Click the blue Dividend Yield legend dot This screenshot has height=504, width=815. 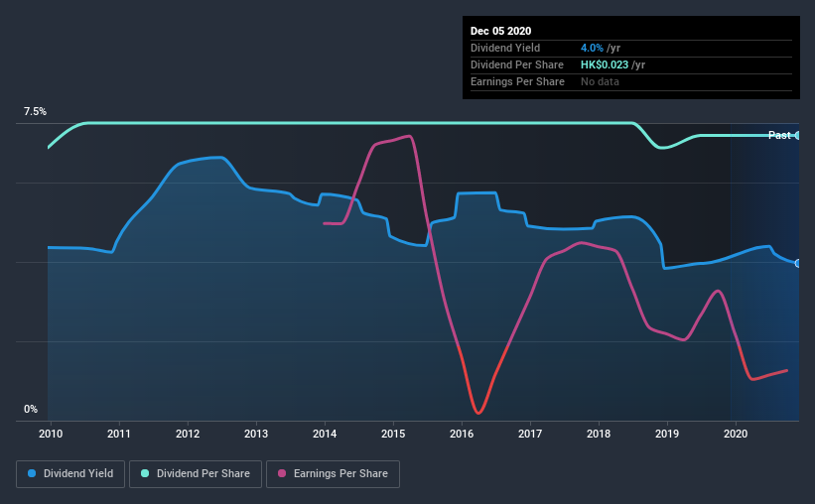tap(32, 473)
